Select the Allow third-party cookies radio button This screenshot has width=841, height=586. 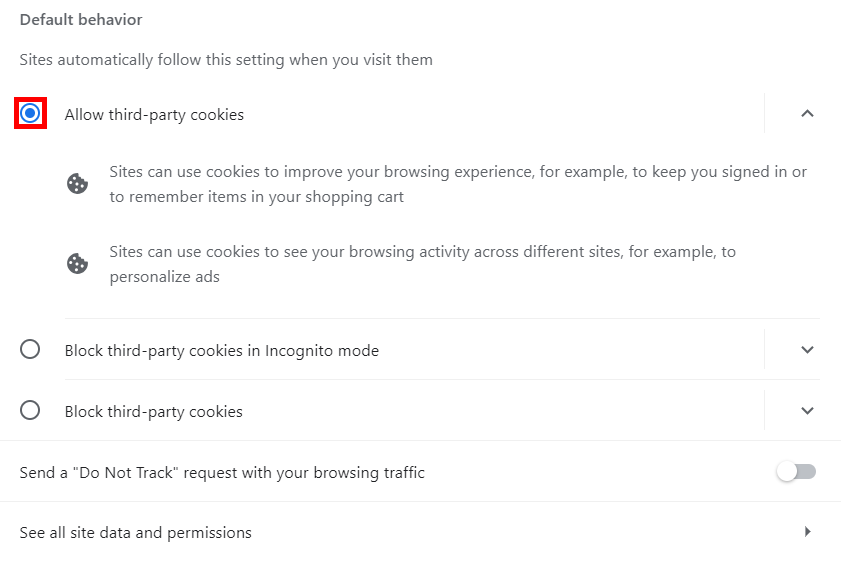[30, 114]
